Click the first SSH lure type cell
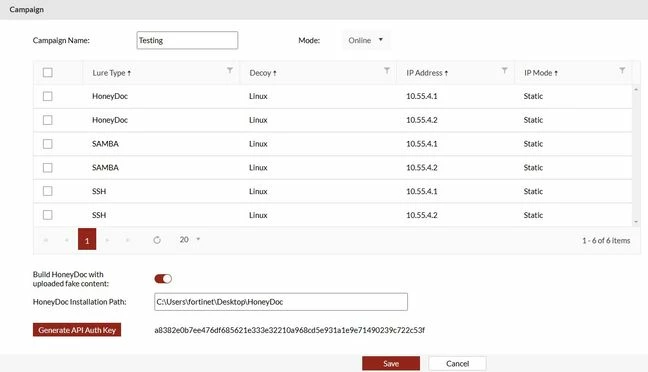 coord(99,191)
